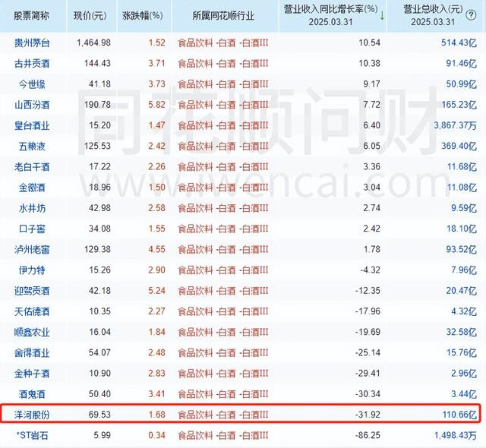
Task: Select 5.82 change percent for 山西汾酒
Action: point(156,105)
